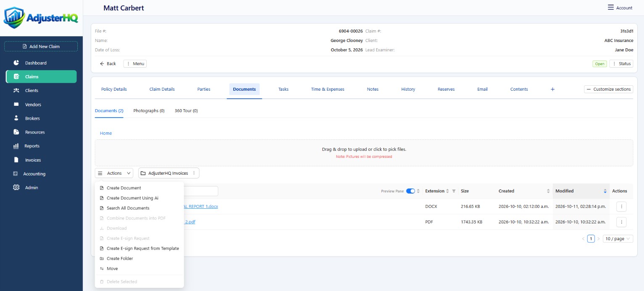Choose Create Document Using Ai
Image resolution: width=644 pixels, height=291 pixels.
point(139,198)
